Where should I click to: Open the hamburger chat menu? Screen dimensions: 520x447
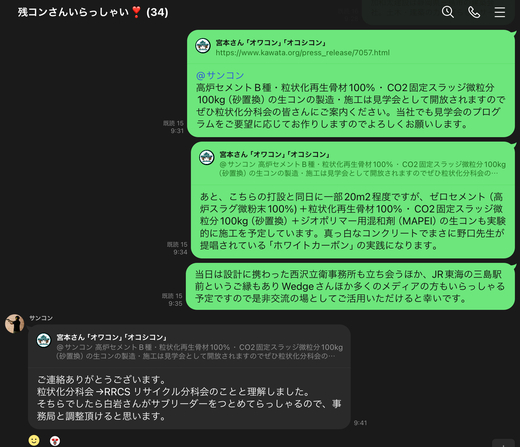pos(500,12)
